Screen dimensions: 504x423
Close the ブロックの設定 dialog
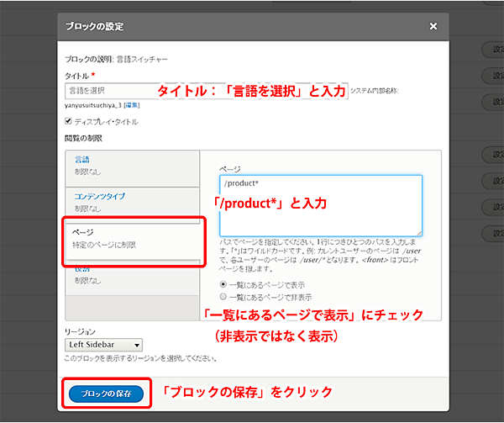click(433, 26)
